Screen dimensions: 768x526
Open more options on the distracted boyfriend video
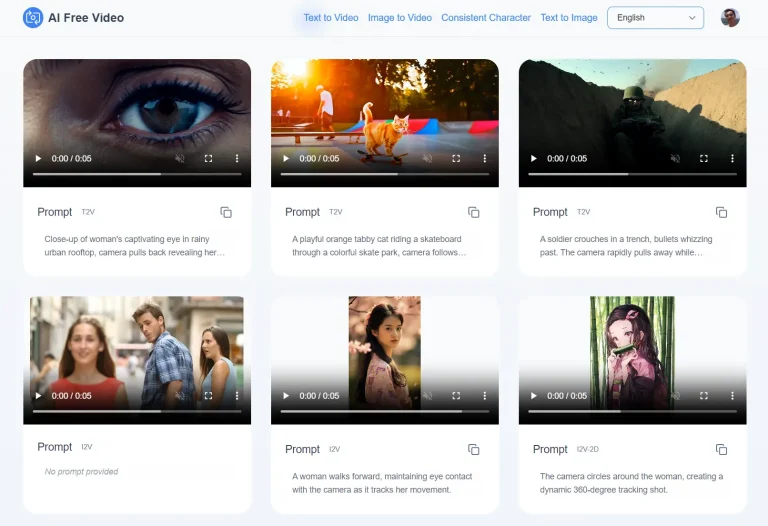pos(237,395)
